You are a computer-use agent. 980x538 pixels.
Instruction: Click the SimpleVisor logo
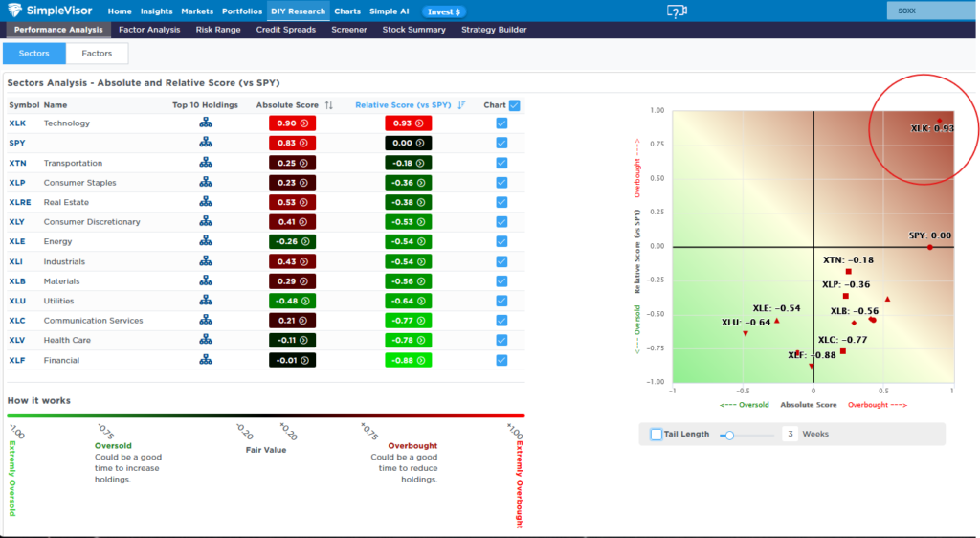[x=50, y=11]
